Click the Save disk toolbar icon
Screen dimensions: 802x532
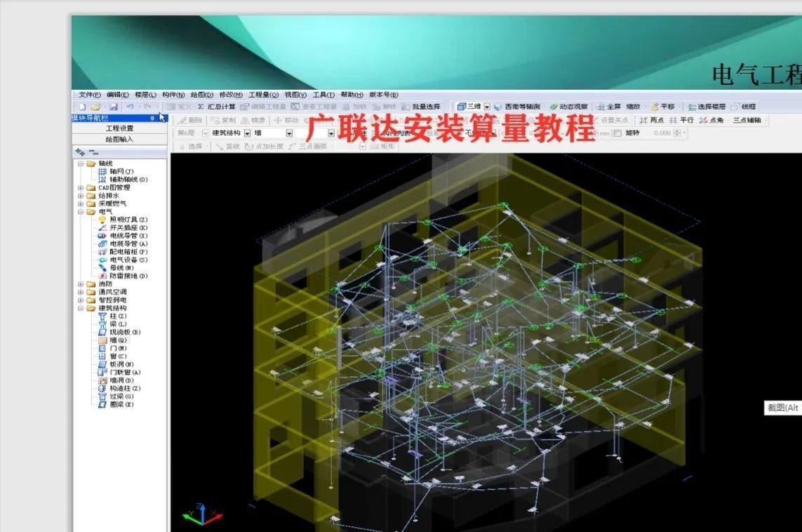coord(114,107)
